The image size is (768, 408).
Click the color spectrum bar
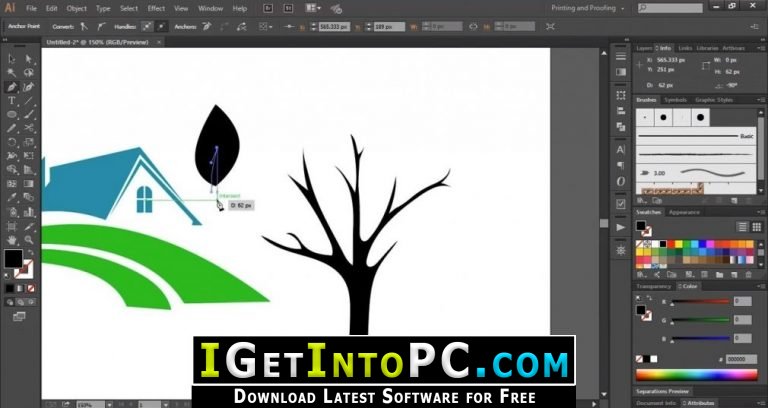(x=698, y=375)
